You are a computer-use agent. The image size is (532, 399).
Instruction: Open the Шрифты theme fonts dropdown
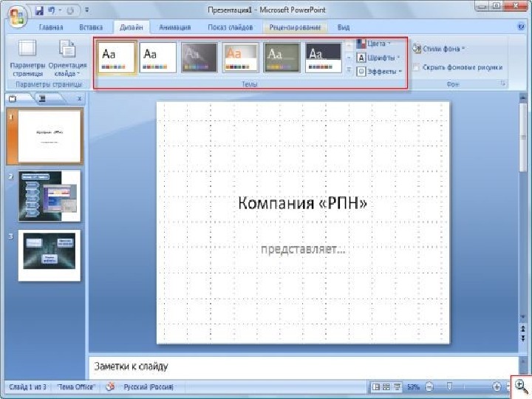[x=378, y=58]
